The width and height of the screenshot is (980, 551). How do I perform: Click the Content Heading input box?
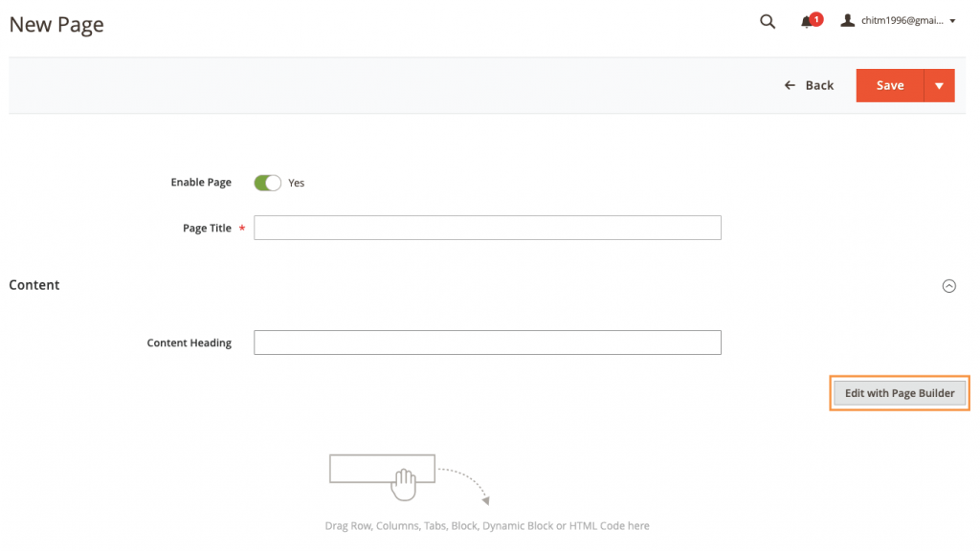[488, 342]
